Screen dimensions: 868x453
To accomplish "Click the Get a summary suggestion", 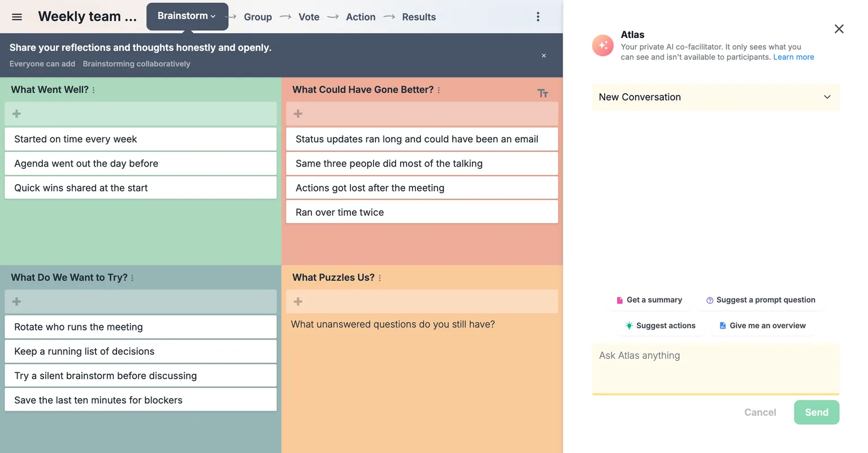I will [649, 300].
